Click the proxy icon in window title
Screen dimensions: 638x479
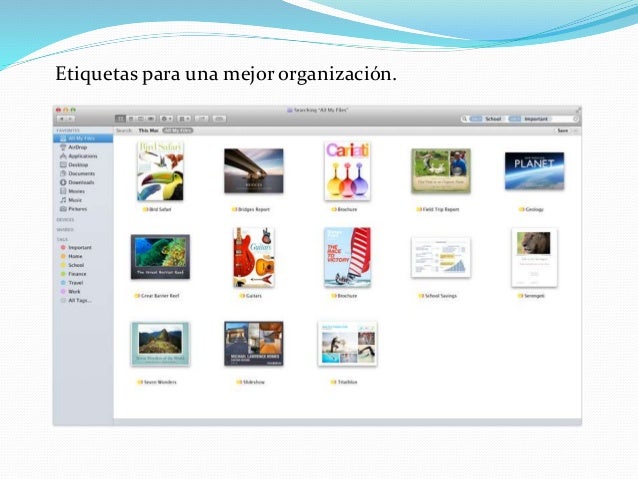[x=290, y=110]
